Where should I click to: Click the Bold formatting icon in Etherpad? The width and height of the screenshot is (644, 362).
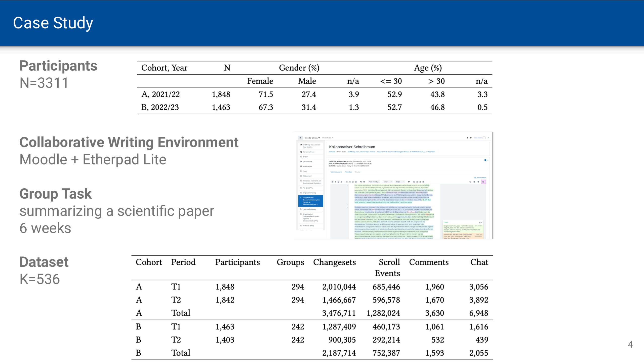click(332, 182)
